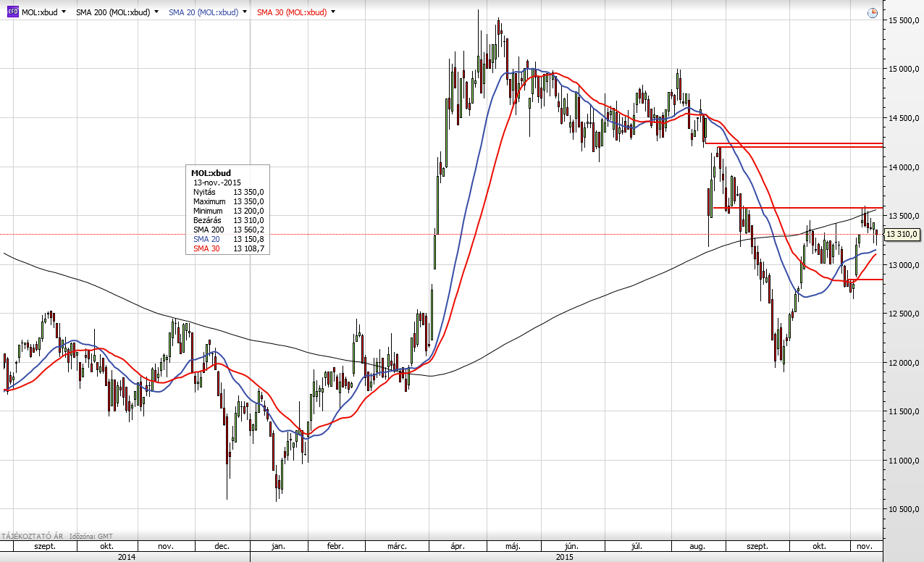Click the blue SMA 20 value 13 150,8
Viewport: 924px width, 562px height.
point(248,239)
